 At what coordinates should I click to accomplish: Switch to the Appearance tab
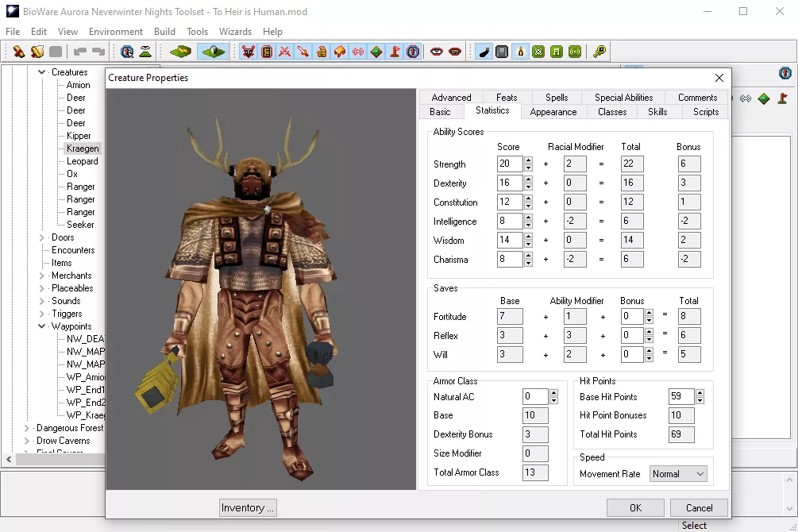pos(553,112)
